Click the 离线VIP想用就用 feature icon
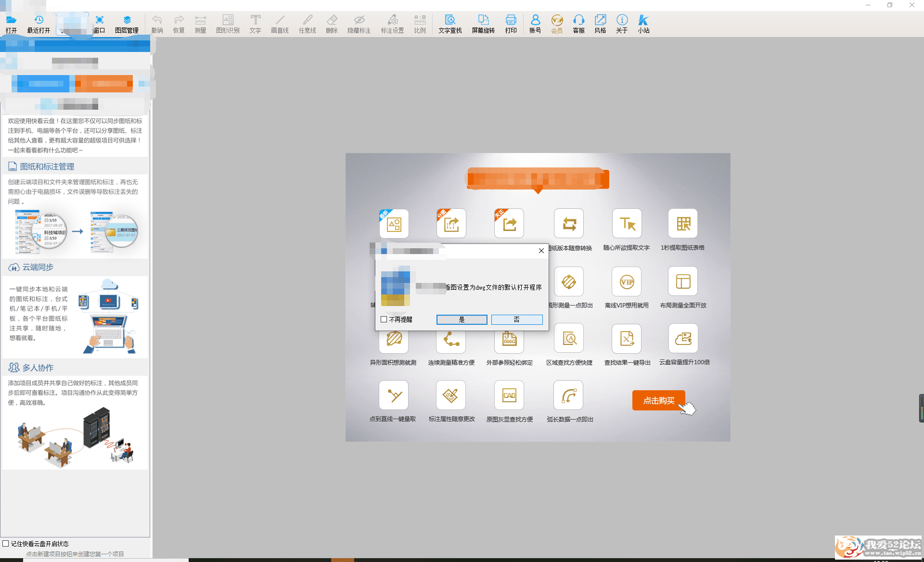924x562 pixels. [627, 281]
